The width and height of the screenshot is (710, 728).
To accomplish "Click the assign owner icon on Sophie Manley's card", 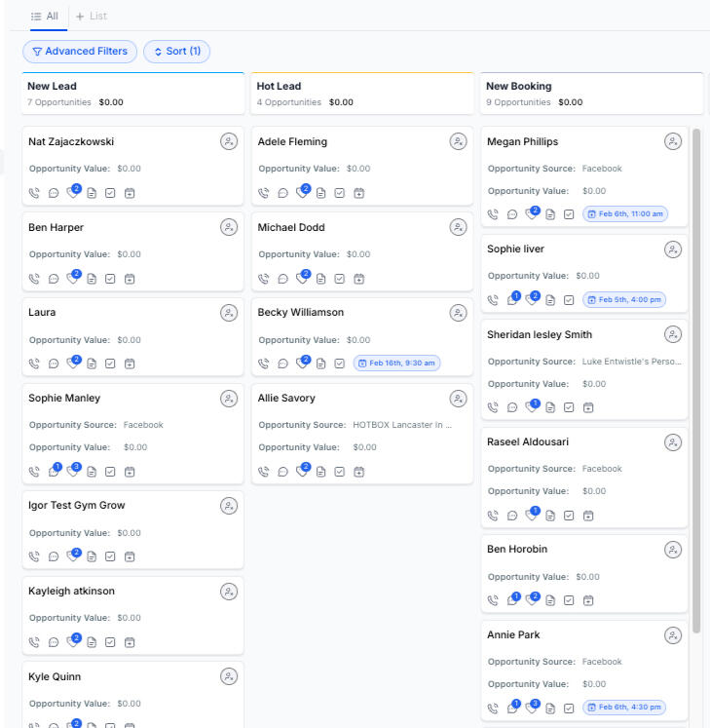I will tap(229, 399).
